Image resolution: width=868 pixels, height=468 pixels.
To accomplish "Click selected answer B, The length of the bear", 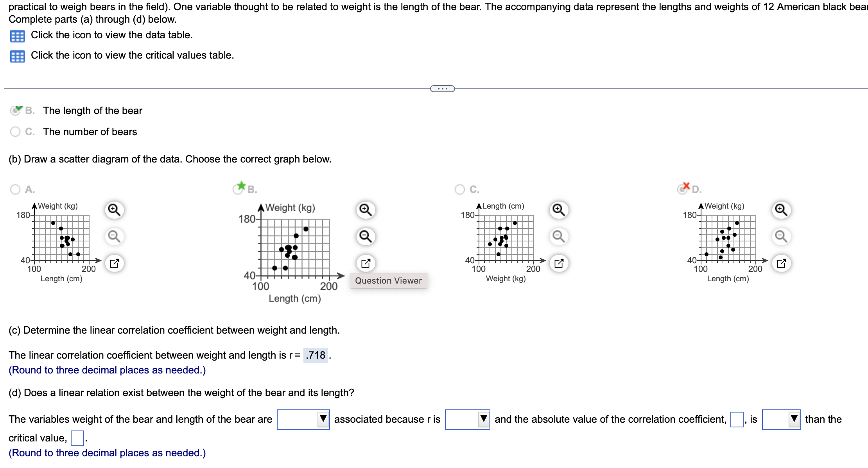I will 16,111.
